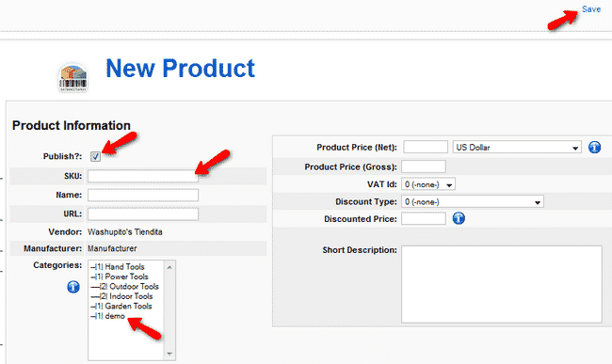Choose Outdoor Tools category entry

click(x=124, y=287)
